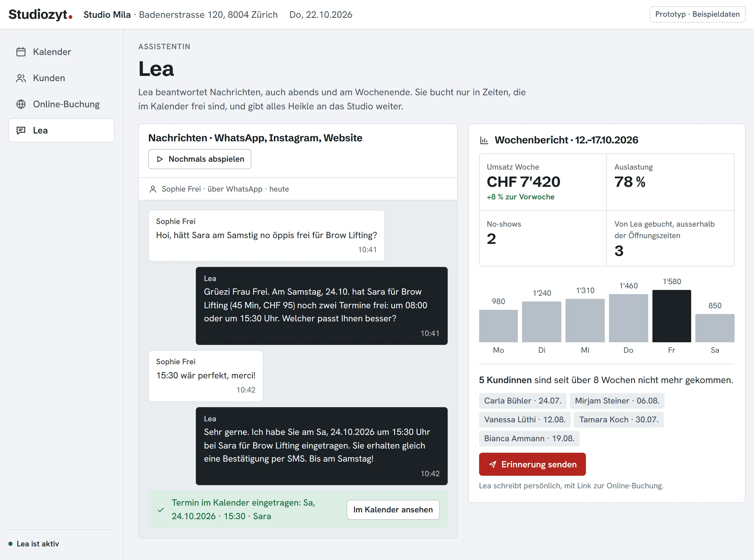This screenshot has height=560, width=754.
Task: Send reminder with Erinnerung senden
Action: (532, 464)
